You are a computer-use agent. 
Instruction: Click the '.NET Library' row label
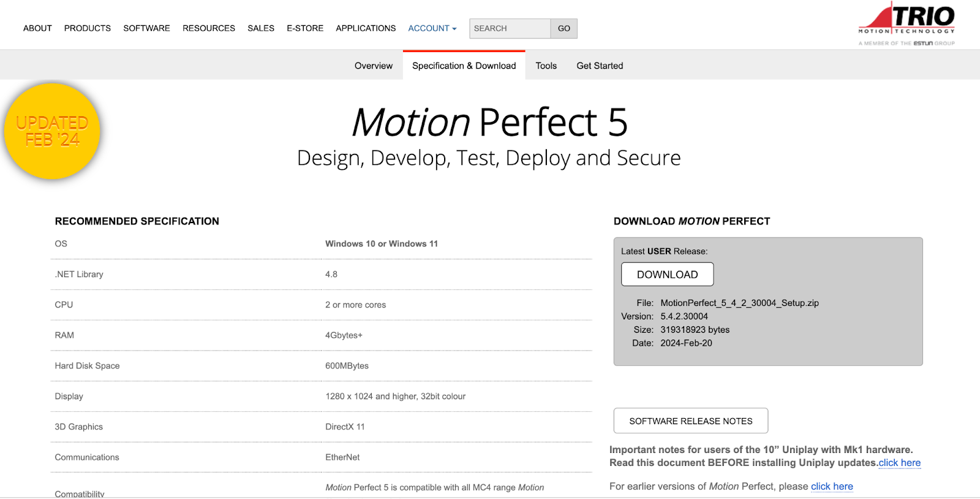[x=79, y=275]
